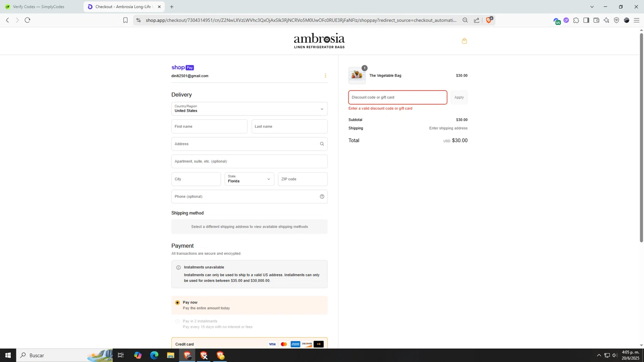
Task: Click the Credit card payment option
Action: 249,344
